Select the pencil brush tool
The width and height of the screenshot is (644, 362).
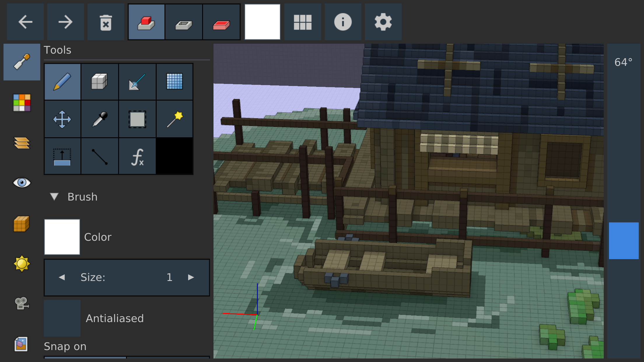62,82
